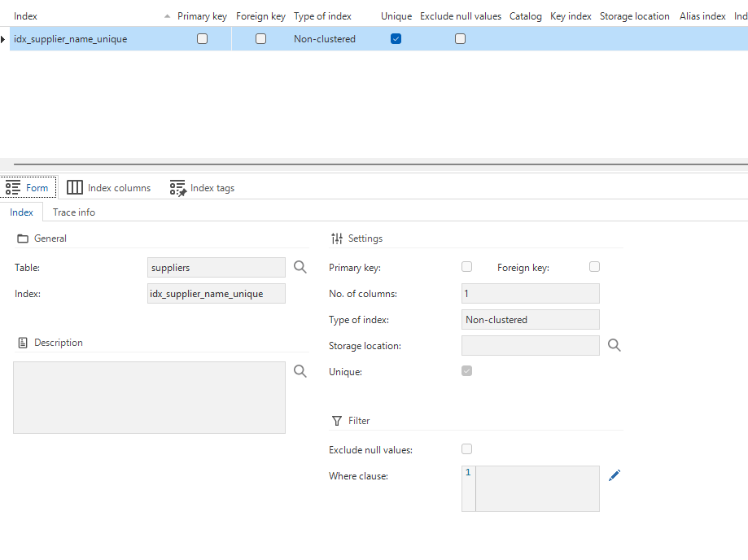Click the General folder icon

(23, 238)
